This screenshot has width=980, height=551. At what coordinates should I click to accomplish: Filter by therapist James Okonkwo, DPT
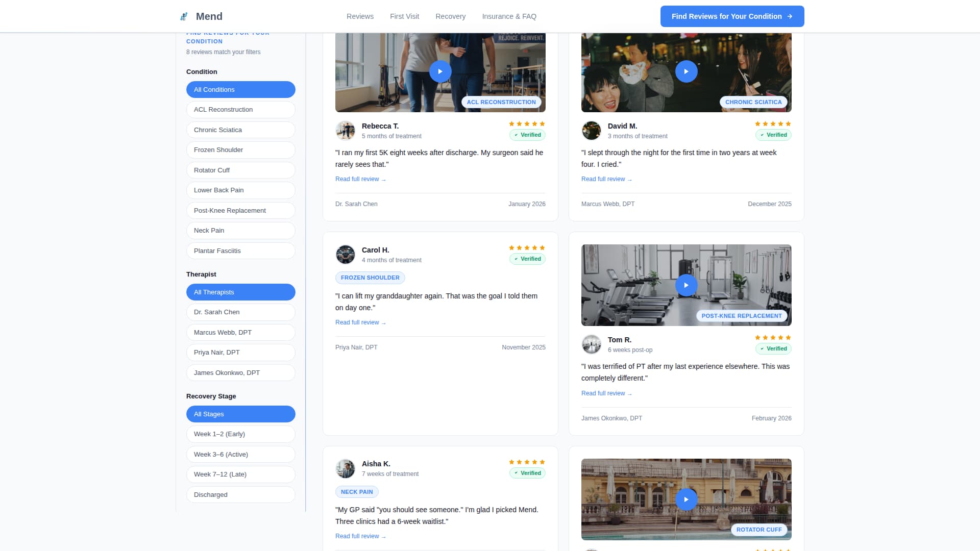(x=240, y=373)
